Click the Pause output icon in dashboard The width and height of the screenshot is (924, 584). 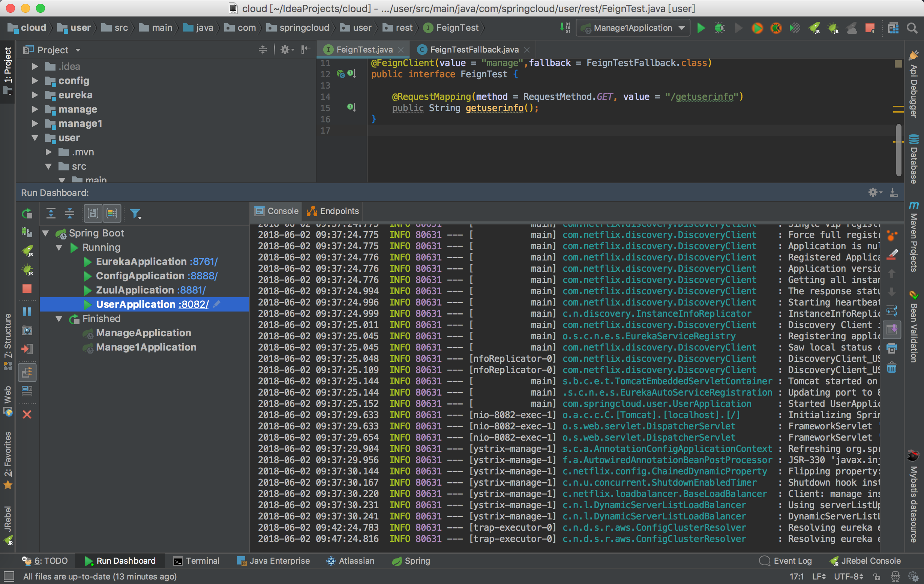tap(27, 312)
